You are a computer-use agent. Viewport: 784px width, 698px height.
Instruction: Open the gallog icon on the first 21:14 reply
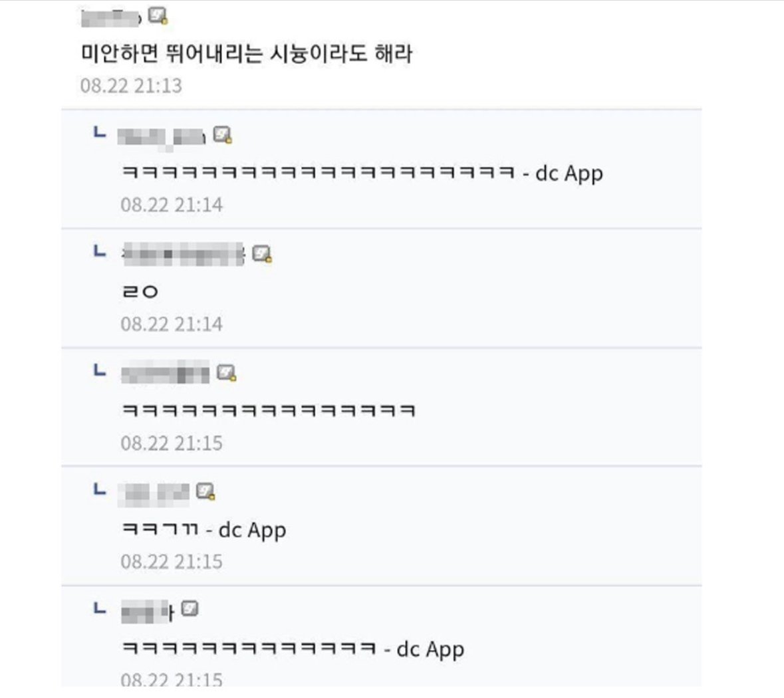pyautogui.click(x=223, y=135)
